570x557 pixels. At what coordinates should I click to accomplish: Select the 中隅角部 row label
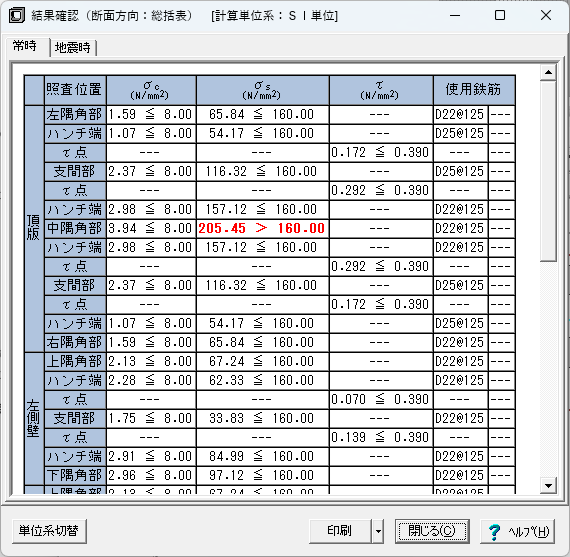75,229
